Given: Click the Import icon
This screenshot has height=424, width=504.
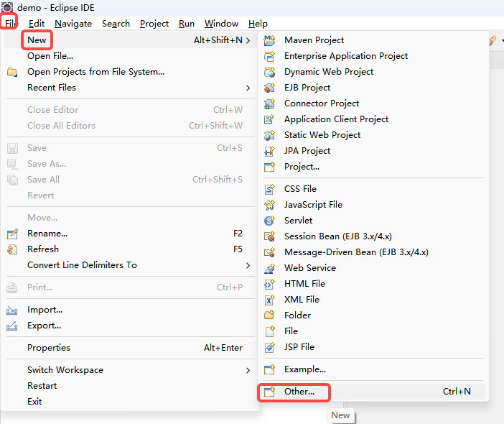Looking at the screenshot, I should pos(12,310).
